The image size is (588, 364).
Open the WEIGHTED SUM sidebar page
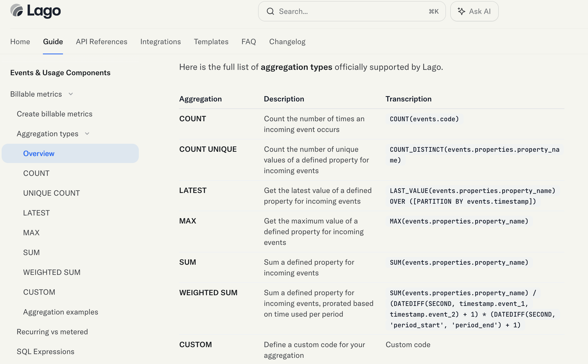click(52, 272)
